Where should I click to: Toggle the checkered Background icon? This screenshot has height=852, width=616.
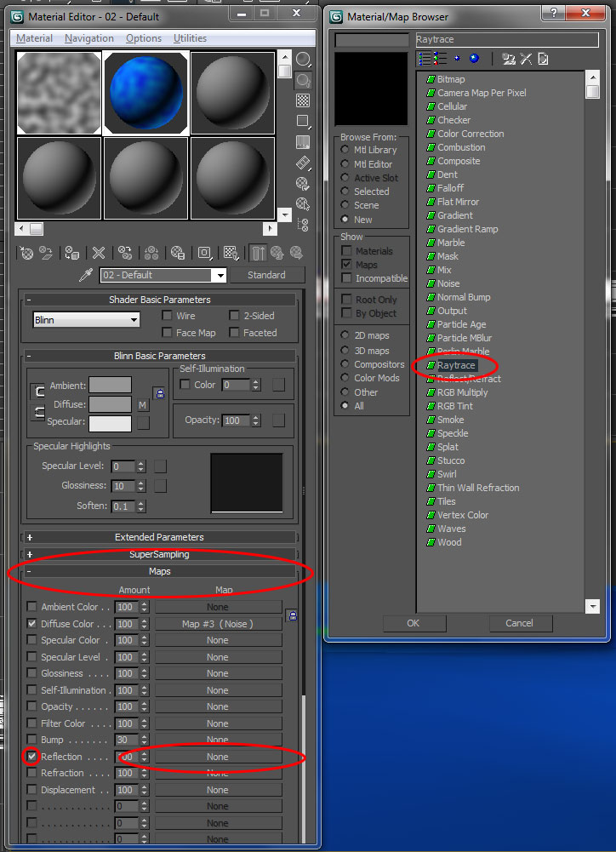pyautogui.click(x=303, y=100)
